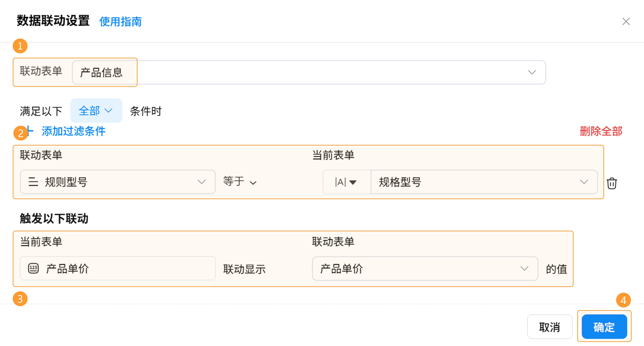Open the 全部 condition match dropdown
The image size is (644, 346).
[96, 111]
